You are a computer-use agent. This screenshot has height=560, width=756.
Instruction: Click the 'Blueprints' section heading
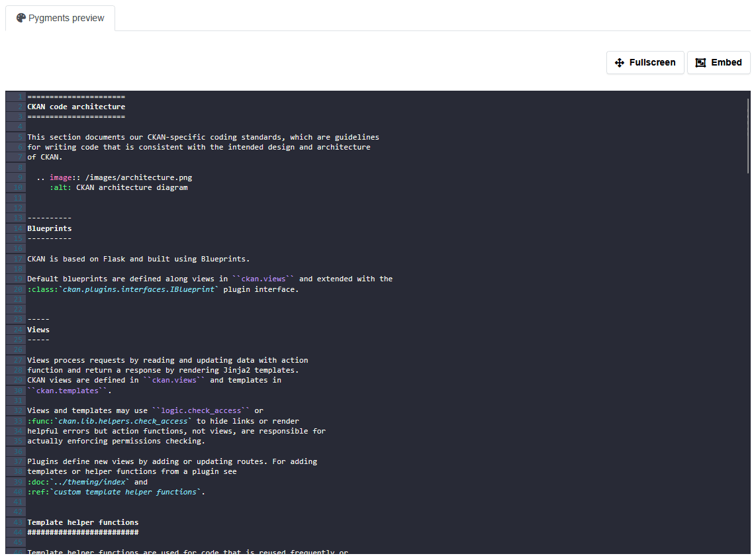click(49, 228)
